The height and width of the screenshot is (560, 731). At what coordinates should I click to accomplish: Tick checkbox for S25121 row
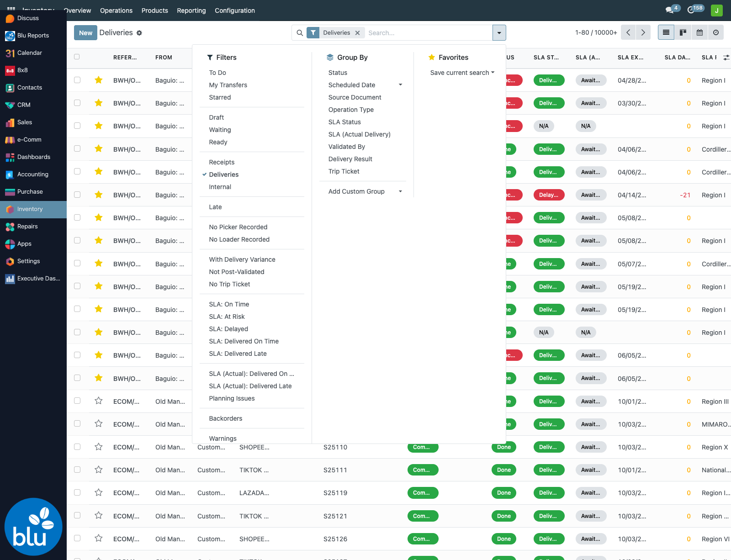coord(77,515)
